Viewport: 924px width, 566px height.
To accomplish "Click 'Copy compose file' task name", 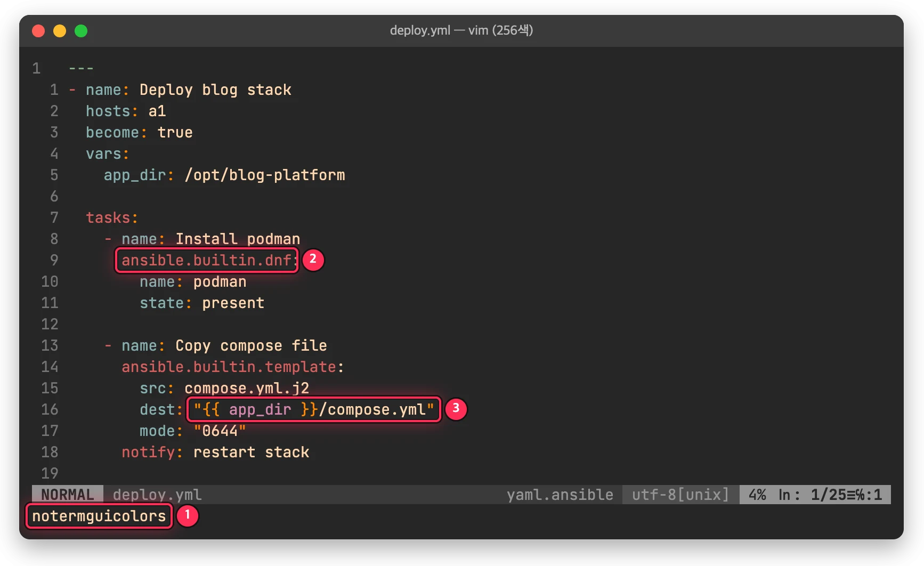I will [251, 345].
